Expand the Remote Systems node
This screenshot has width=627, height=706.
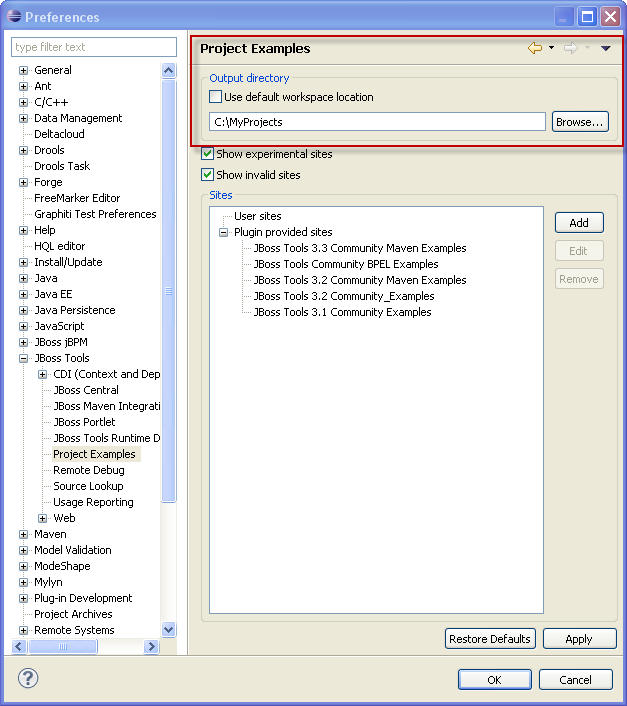[x=23, y=630]
